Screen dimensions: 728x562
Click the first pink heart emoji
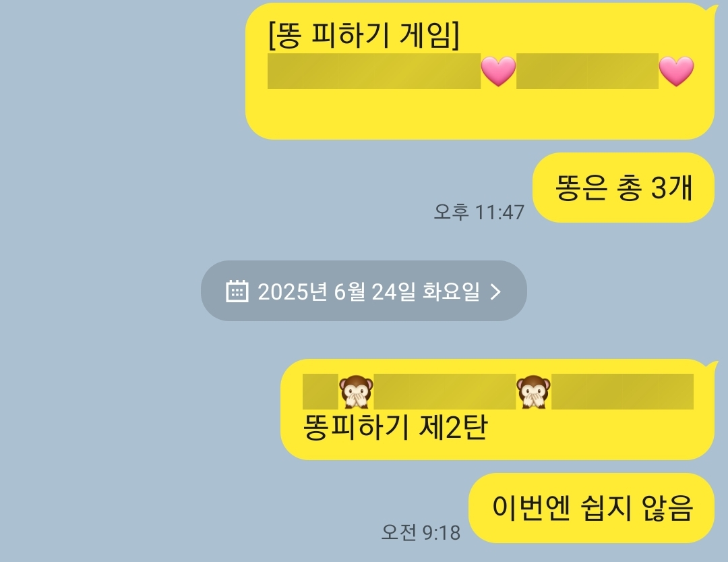click(x=498, y=71)
